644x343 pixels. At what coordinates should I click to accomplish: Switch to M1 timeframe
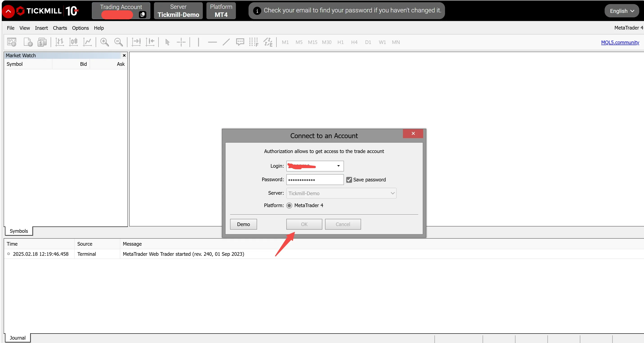click(285, 42)
